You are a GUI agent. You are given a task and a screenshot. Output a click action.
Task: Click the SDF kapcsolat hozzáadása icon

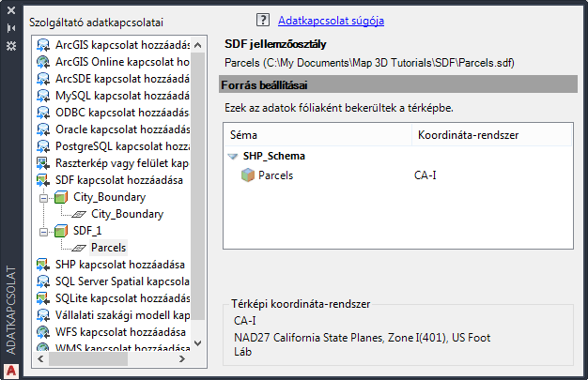tap(43, 180)
